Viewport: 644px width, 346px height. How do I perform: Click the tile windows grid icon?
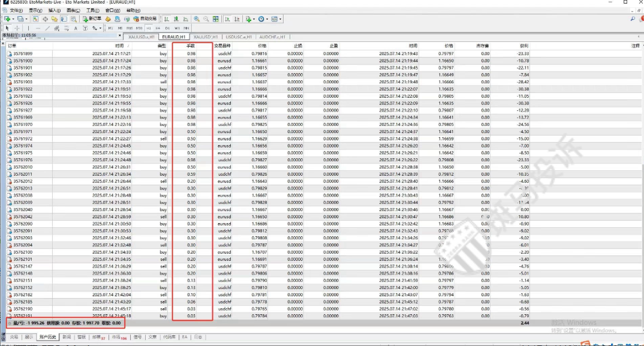pos(216,19)
